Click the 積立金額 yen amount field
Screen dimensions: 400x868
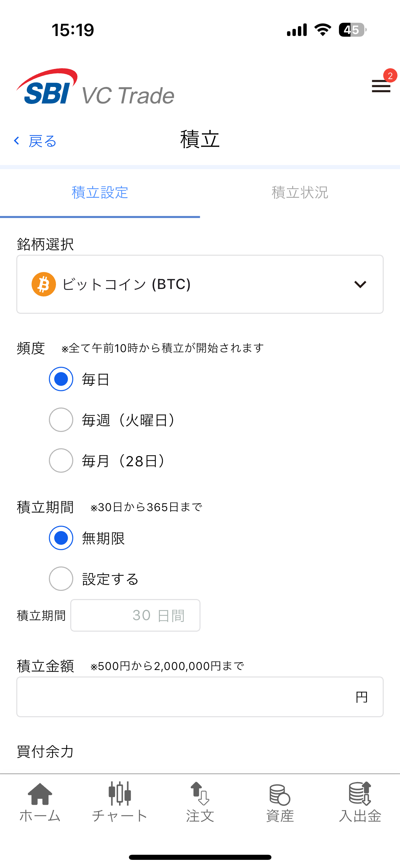click(x=183, y=697)
